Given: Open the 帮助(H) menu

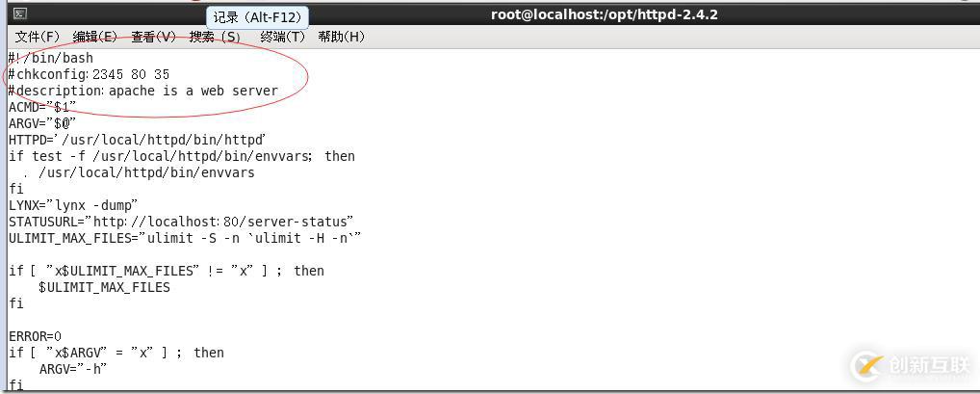Looking at the screenshot, I should coord(341,37).
